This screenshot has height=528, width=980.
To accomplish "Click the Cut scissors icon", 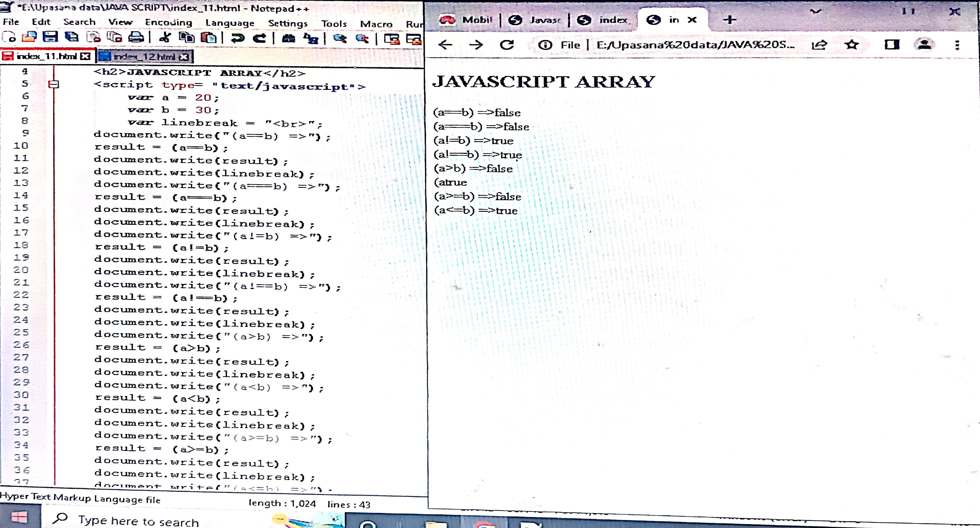I will click(x=165, y=37).
